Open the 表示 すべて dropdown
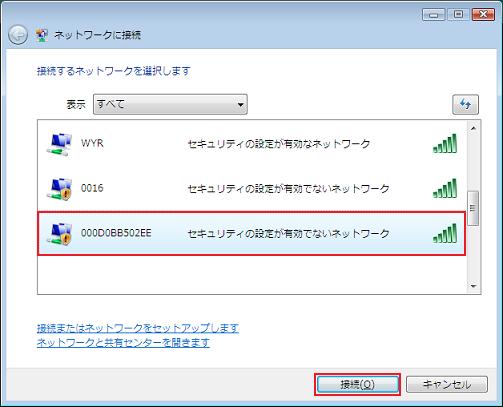 (x=170, y=104)
